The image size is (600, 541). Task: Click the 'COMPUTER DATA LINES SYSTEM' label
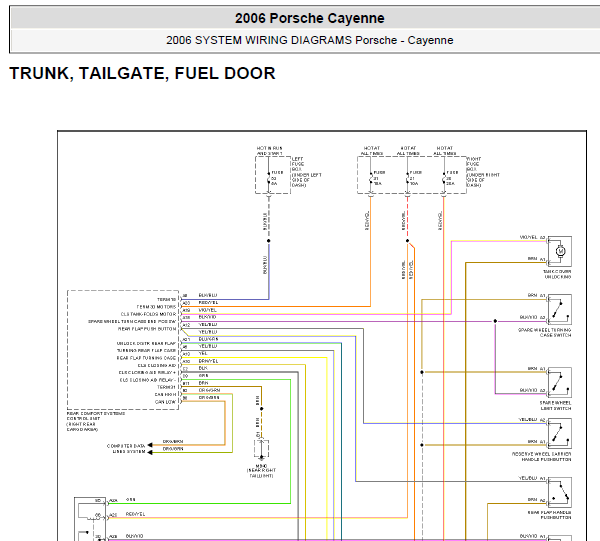click(x=126, y=449)
